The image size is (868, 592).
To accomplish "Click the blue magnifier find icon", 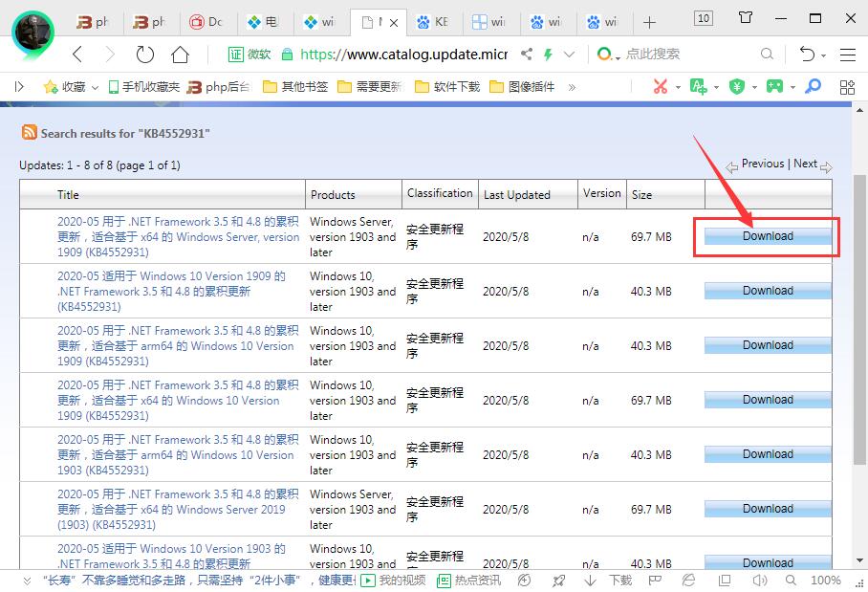I will (813, 86).
